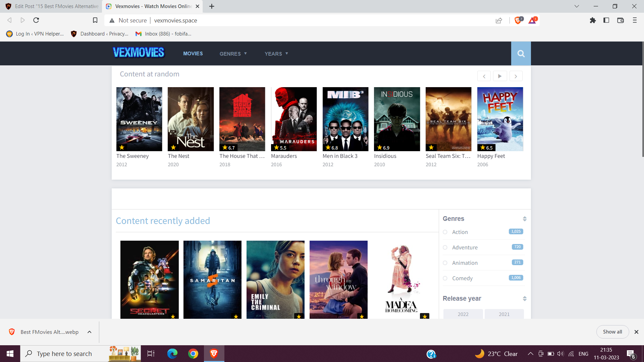644x362 pixels.
Task: Open download item options chevron
Action: [x=90, y=332]
